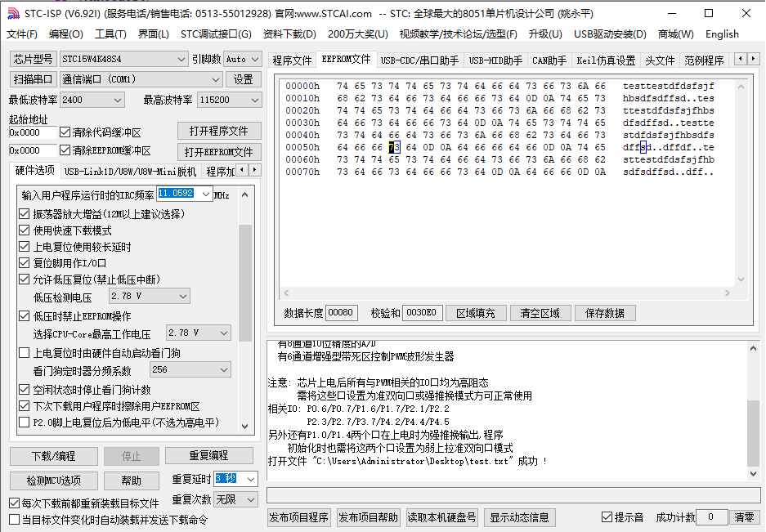Toggle 下次下载用户程序时擦除用户EEPROM区

click(24, 406)
